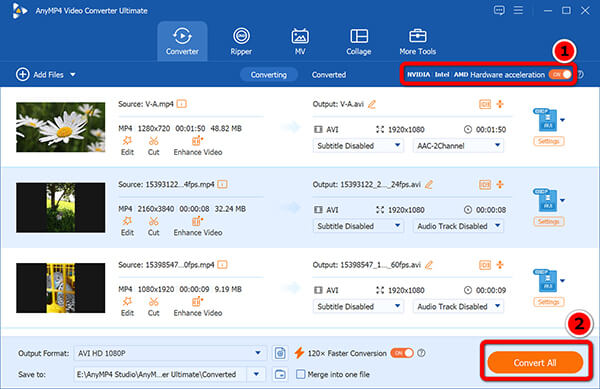Enable Merge into one file checkbox
600x389 pixels.
[301, 374]
